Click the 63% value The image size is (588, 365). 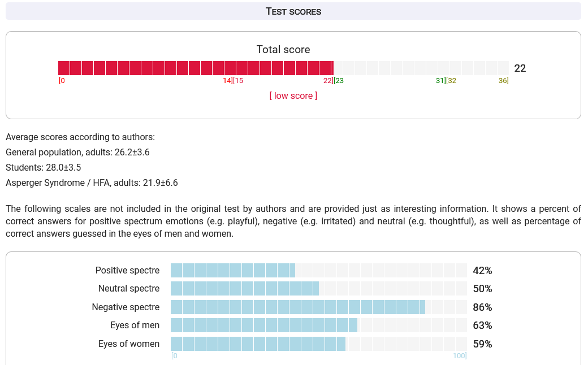[482, 325]
